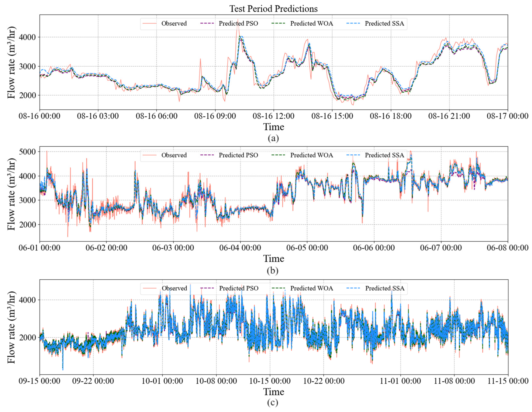Click the 08-16 15:00 tick label
The height and width of the screenshot is (412, 532).
pyautogui.click(x=332, y=116)
